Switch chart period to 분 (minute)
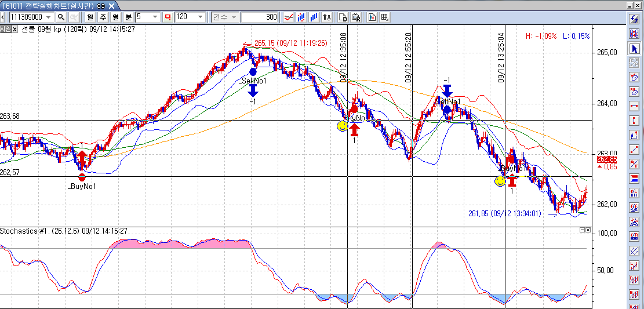 tap(128, 17)
